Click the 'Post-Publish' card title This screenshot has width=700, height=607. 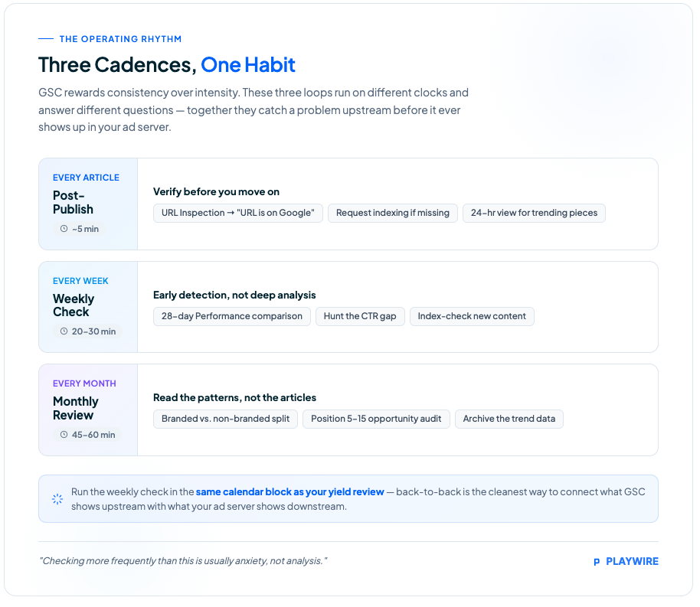point(74,203)
